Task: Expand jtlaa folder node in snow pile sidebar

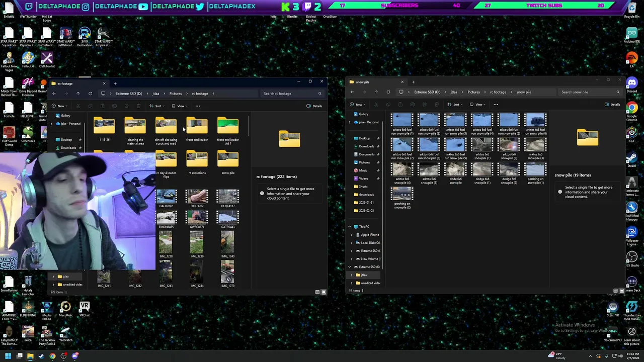Action: [x=352, y=275]
